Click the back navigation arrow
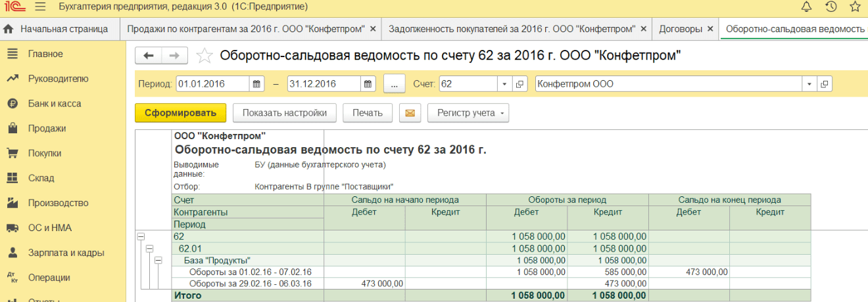This screenshot has width=868, height=302. click(x=148, y=56)
